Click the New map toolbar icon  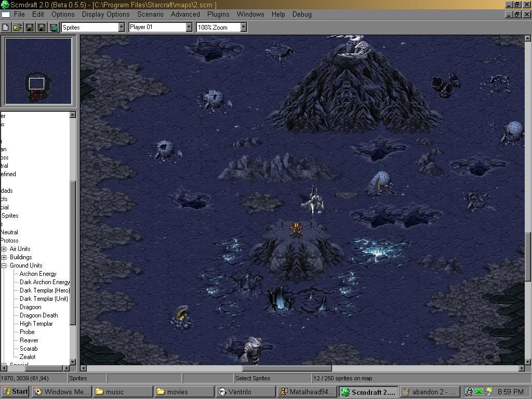pyautogui.click(x=5, y=28)
